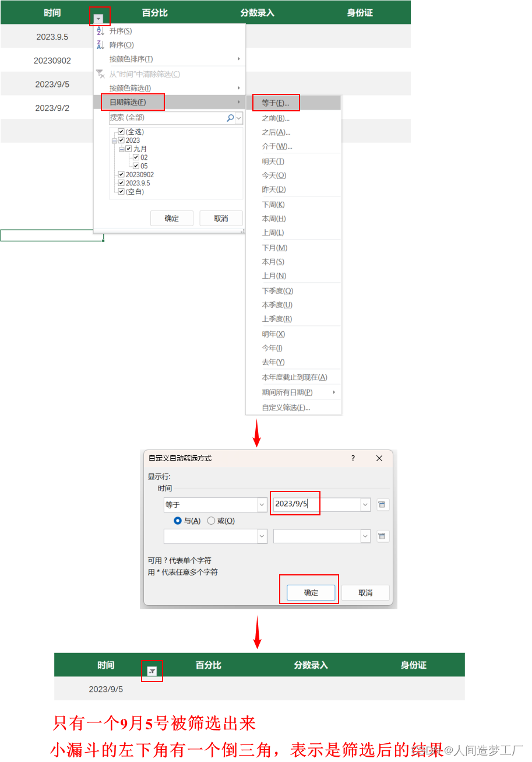Choose 介于(W)... date filter
532x762 pixels.
click(x=293, y=146)
